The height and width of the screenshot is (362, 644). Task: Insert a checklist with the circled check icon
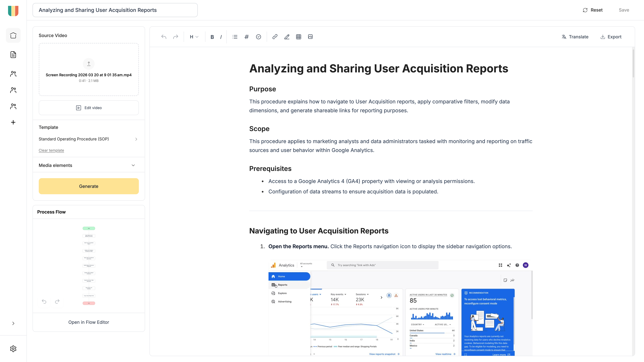(x=259, y=37)
